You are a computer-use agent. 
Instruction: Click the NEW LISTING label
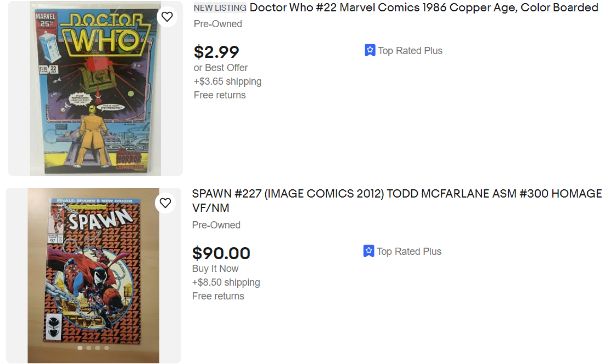tap(220, 8)
